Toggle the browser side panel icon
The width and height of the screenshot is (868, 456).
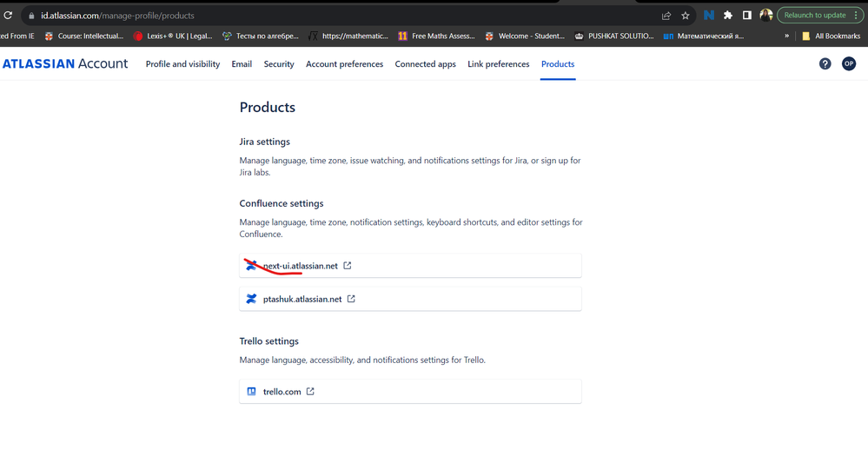click(x=746, y=16)
